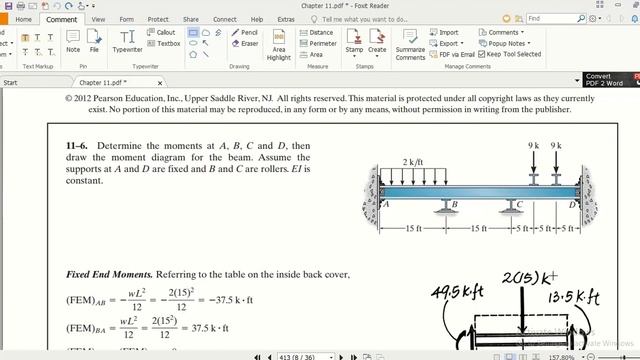
Task: Go to the last page
Action: (353, 357)
